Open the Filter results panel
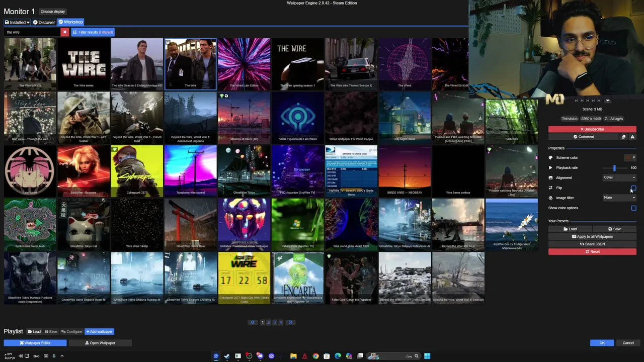This screenshot has width=644, height=362. pos(93,32)
